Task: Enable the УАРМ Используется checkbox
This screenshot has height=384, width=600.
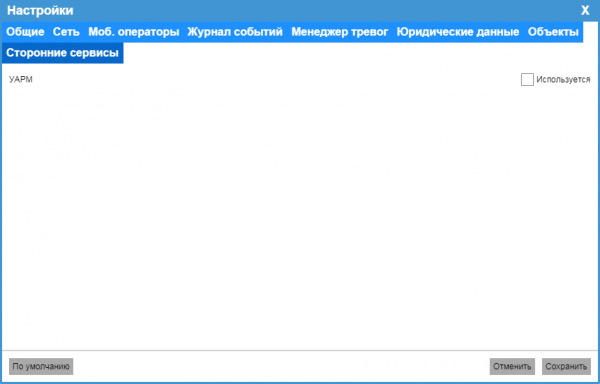Action: [x=527, y=80]
